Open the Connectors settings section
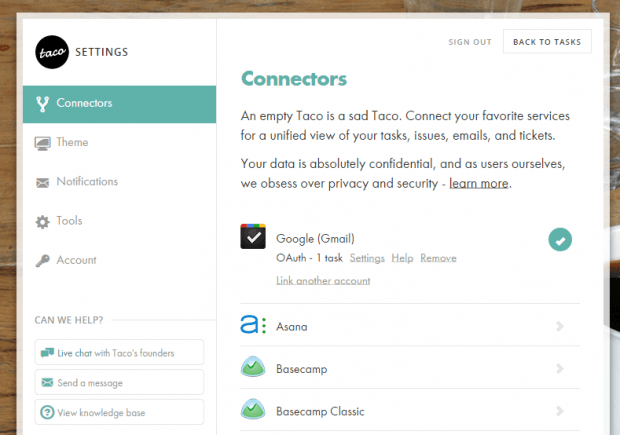 pyautogui.click(x=84, y=103)
